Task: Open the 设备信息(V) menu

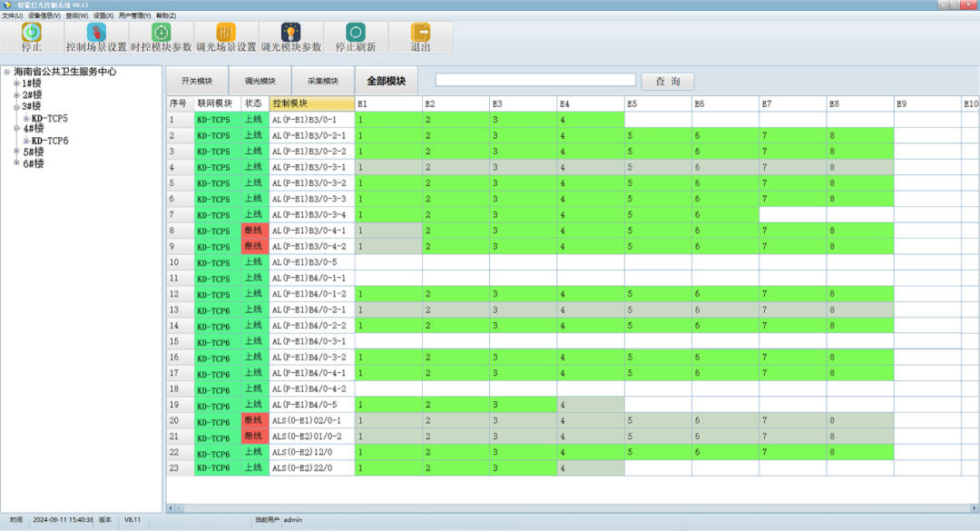Action: 44,15
